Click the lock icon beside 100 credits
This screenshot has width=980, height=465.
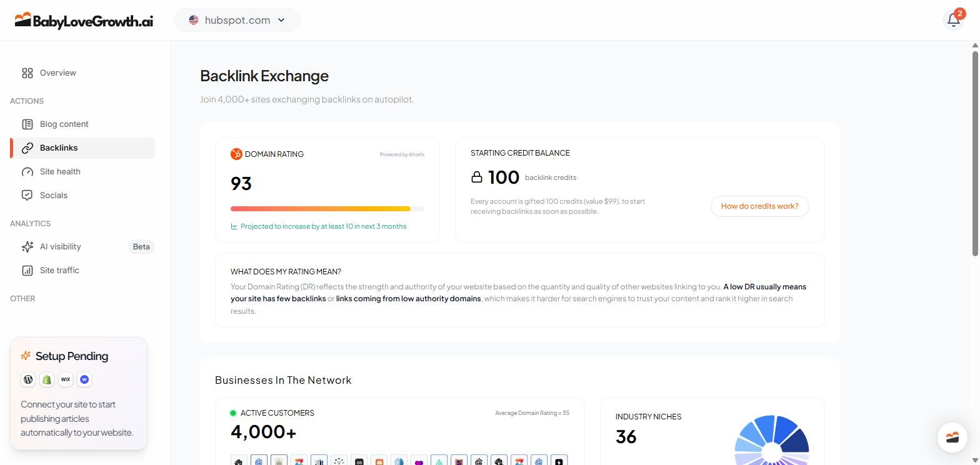pos(477,177)
